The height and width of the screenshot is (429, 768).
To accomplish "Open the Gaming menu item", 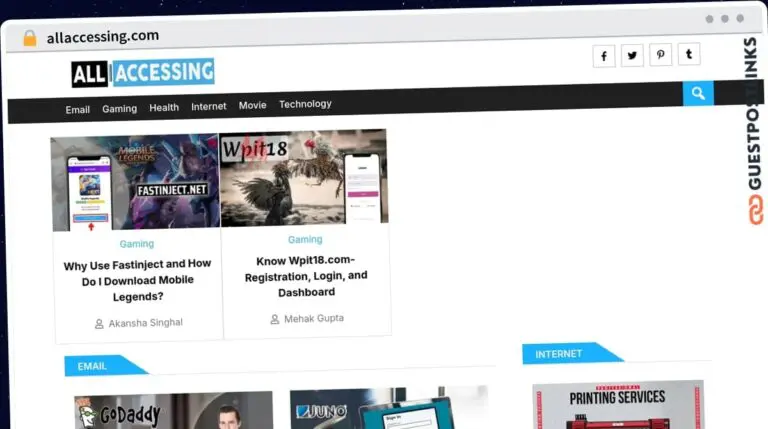I will (x=120, y=109).
